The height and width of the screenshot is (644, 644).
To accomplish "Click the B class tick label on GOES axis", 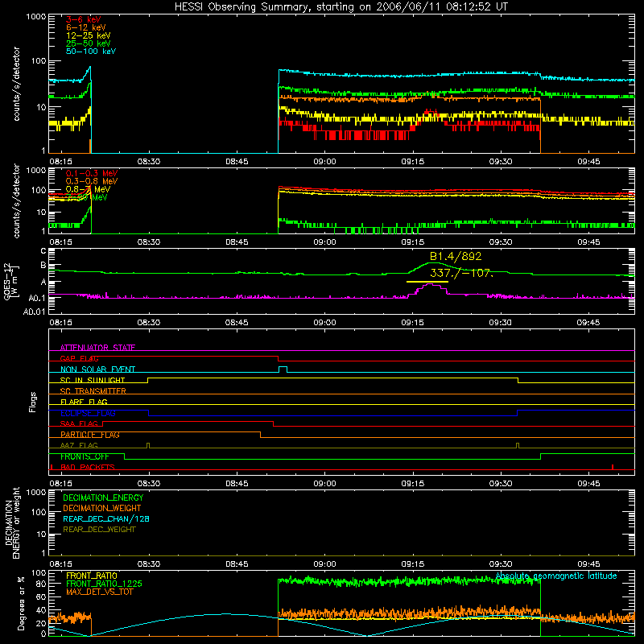I will point(43,266).
